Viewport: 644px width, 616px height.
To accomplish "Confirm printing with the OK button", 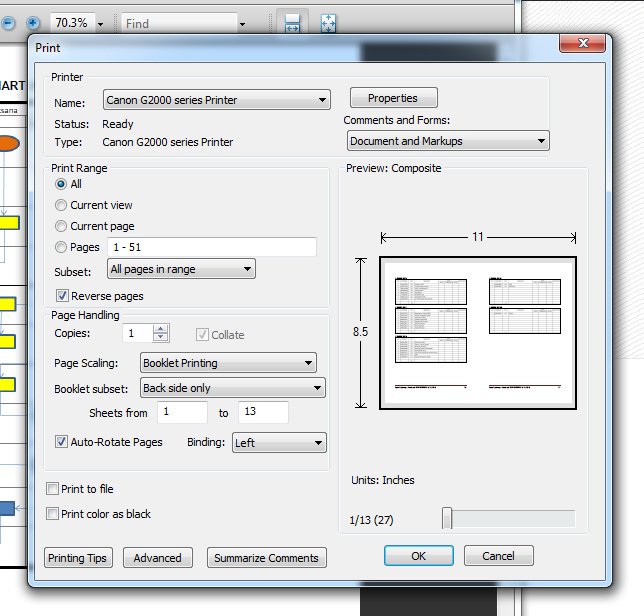I will (x=419, y=556).
